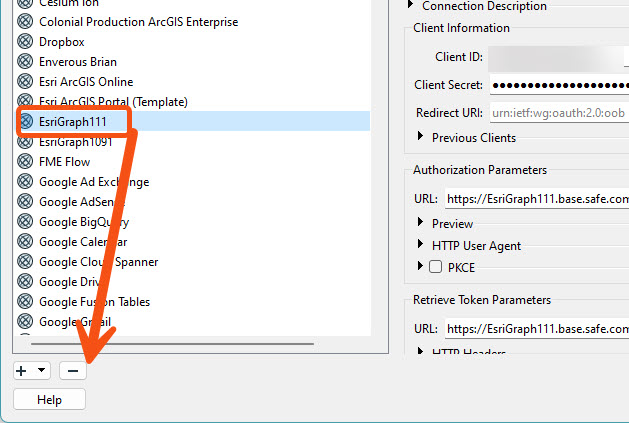Screen dimensions: 629x423
Task: Click the Authorization Parameters URL field
Action: (x=537, y=199)
